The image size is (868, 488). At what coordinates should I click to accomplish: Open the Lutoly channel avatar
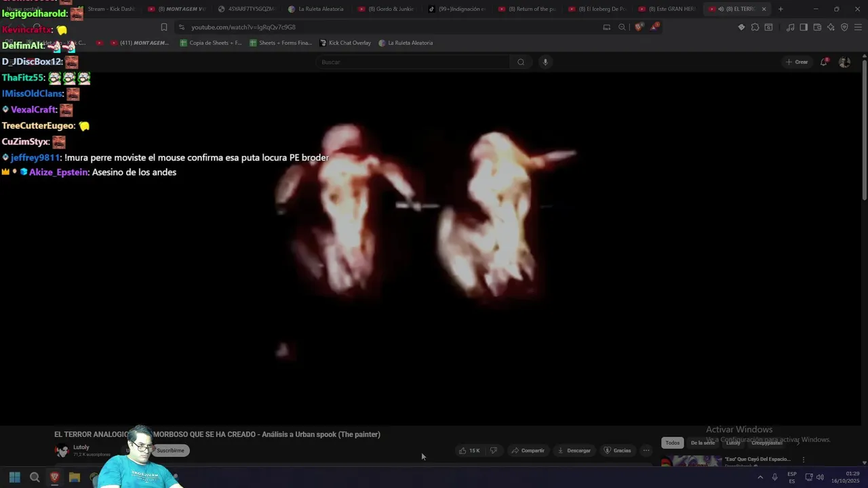(x=62, y=451)
